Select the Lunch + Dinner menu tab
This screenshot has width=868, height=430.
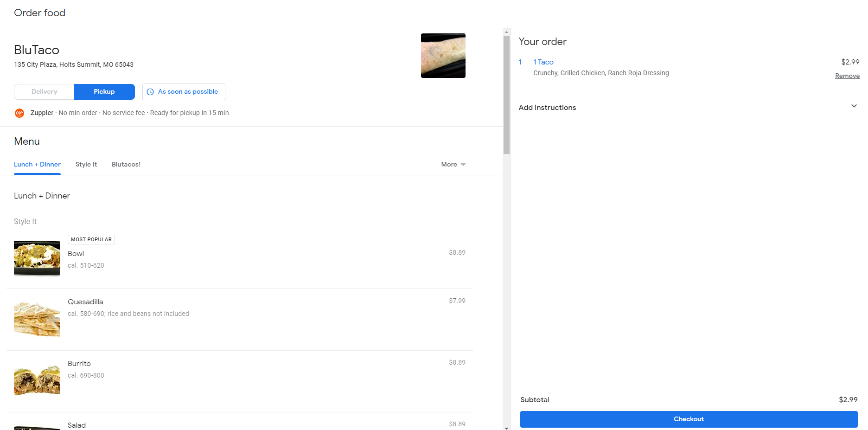pos(37,164)
